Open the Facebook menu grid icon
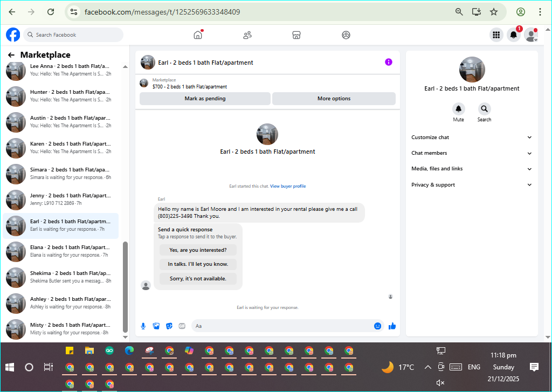Image resolution: width=552 pixels, height=392 pixels. (x=496, y=35)
